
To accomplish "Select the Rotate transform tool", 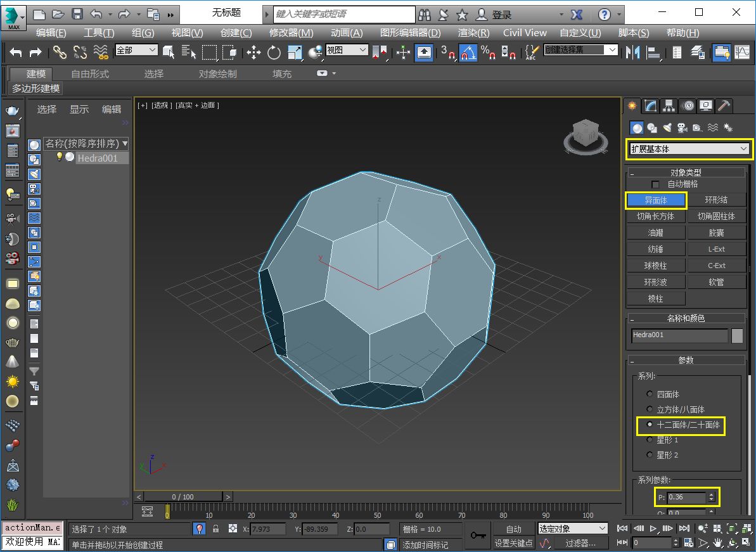I will tap(274, 52).
